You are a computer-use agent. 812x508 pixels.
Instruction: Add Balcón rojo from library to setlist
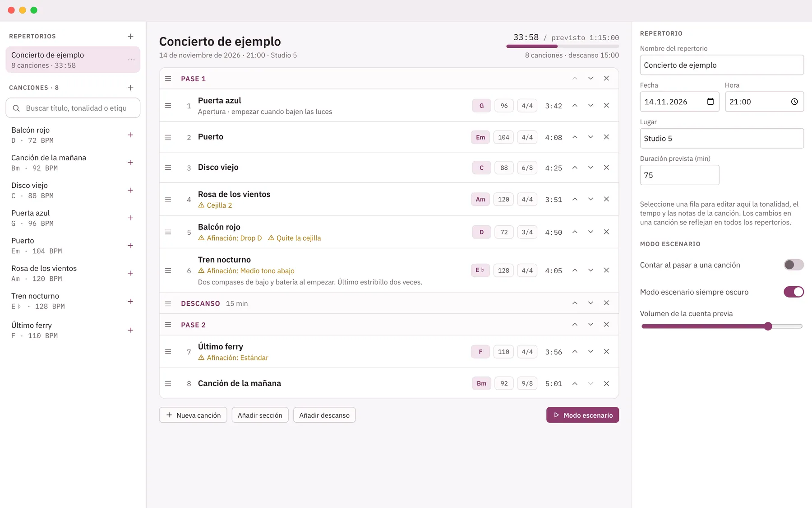130,135
